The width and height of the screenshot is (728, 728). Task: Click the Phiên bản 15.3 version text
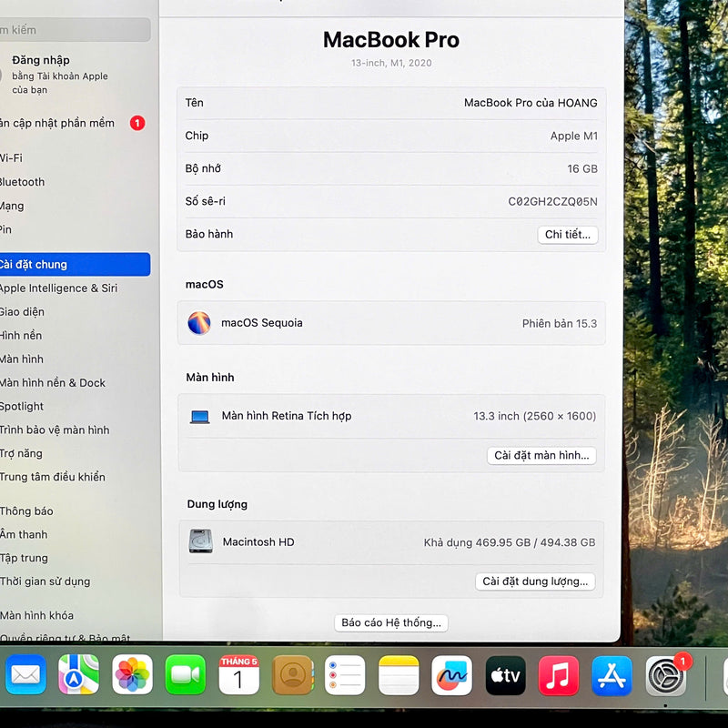tap(560, 323)
